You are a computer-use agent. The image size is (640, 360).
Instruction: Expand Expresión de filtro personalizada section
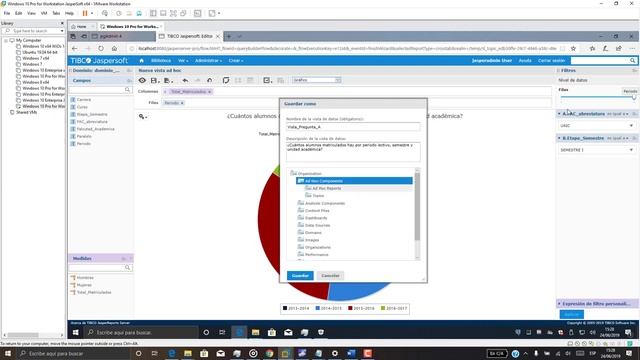tap(560, 304)
